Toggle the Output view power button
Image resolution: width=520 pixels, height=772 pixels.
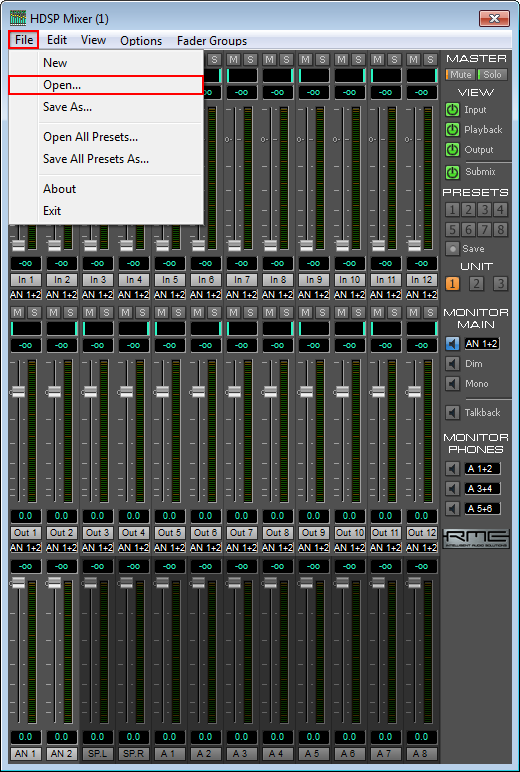pos(452,150)
